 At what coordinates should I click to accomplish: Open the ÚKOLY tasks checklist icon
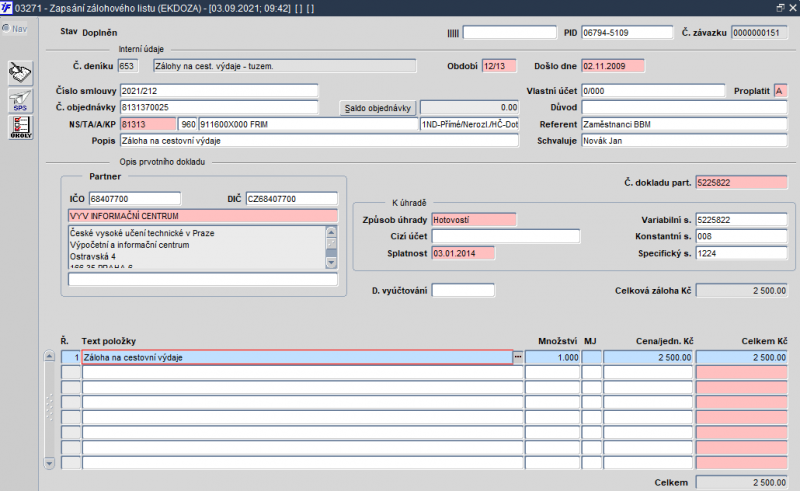[20, 127]
